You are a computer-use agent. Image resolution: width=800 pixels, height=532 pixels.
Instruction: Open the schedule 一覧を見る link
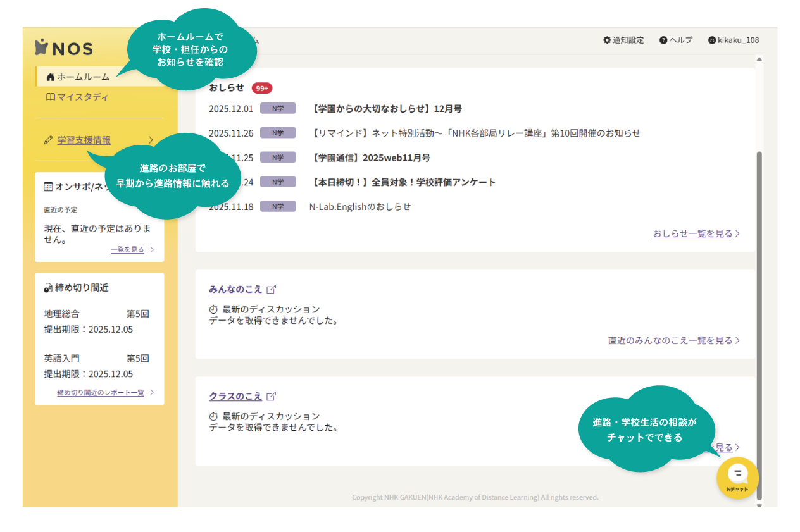pyautogui.click(x=127, y=250)
